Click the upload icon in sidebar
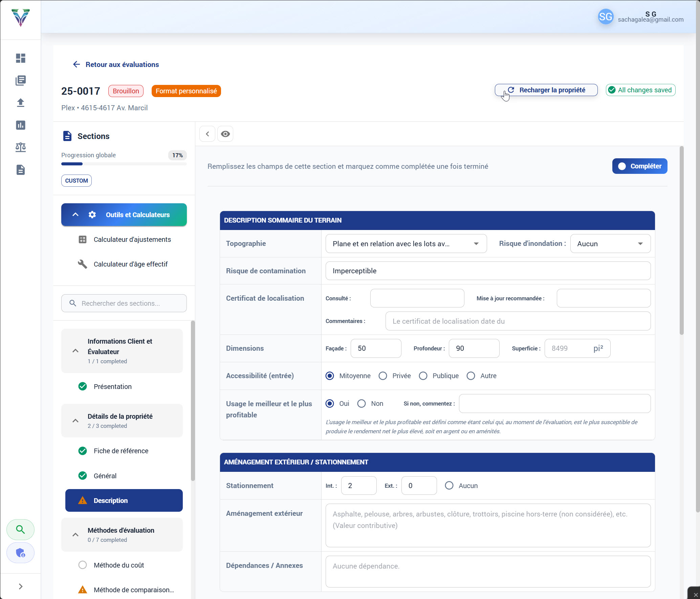 (x=20, y=103)
